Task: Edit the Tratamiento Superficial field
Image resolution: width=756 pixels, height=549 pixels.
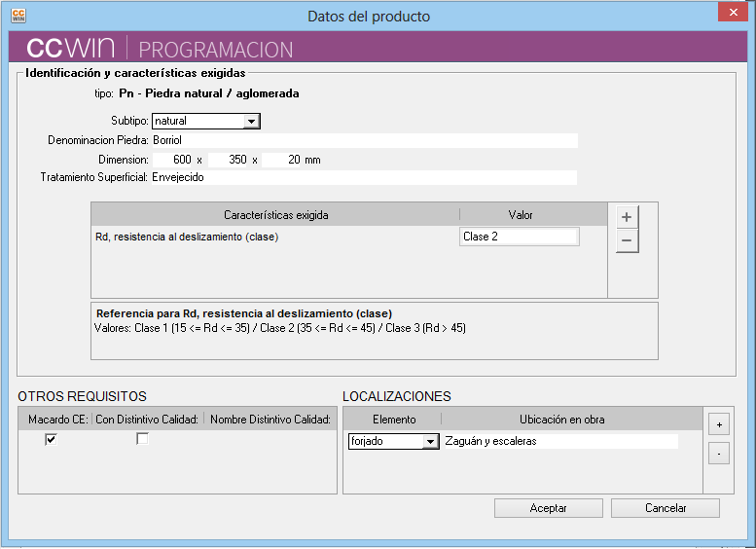Action: (x=364, y=178)
